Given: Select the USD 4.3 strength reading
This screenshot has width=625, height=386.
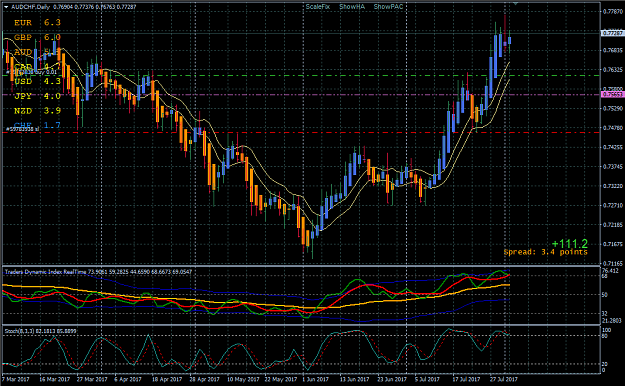Looking at the screenshot, I should click(x=37, y=81).
